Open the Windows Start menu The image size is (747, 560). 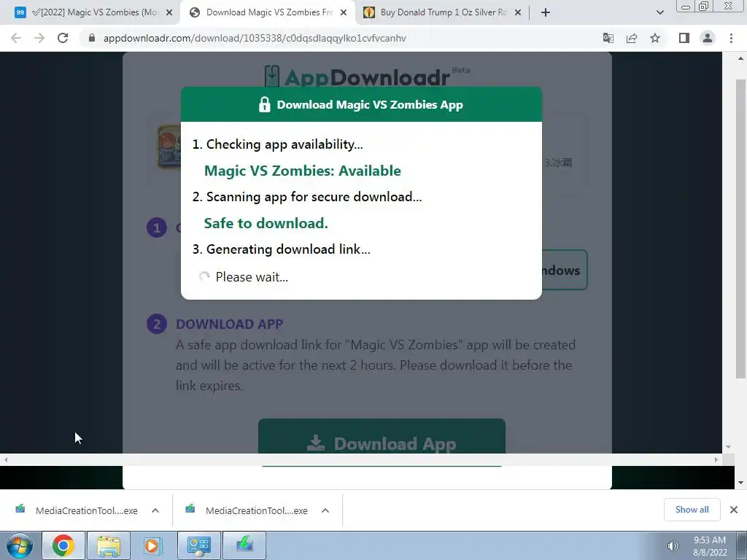pos(19,545)
